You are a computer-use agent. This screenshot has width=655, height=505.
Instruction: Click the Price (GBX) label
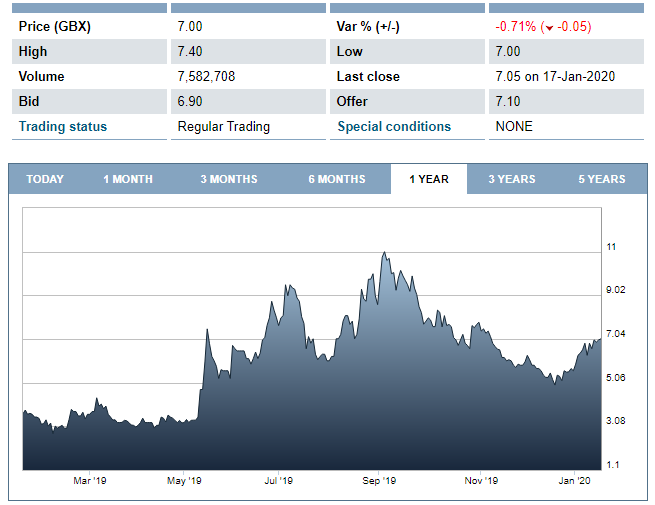coord(55,27)
